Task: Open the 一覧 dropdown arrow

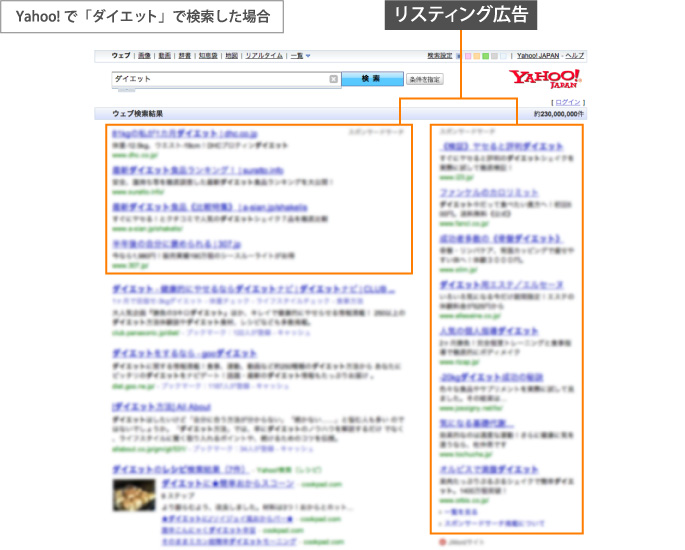Action: point(308,56)
